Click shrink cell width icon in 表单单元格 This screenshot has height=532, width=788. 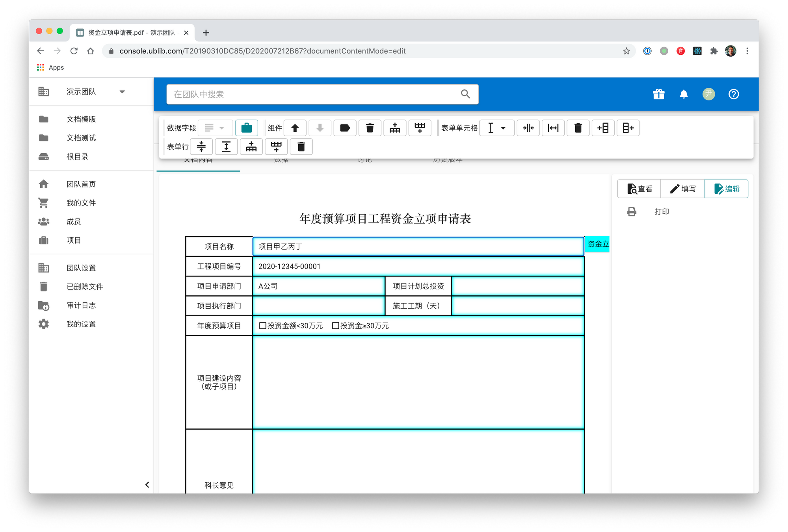(528, 128)
